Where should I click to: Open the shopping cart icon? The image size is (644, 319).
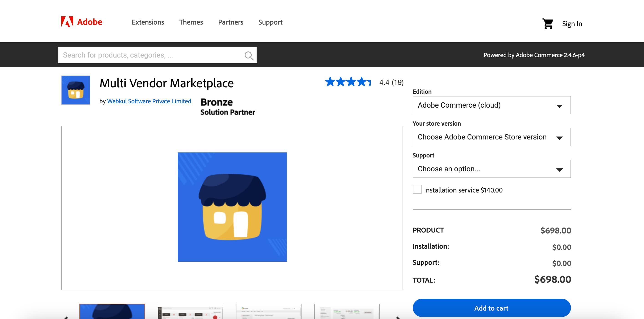tap(548, 23)
